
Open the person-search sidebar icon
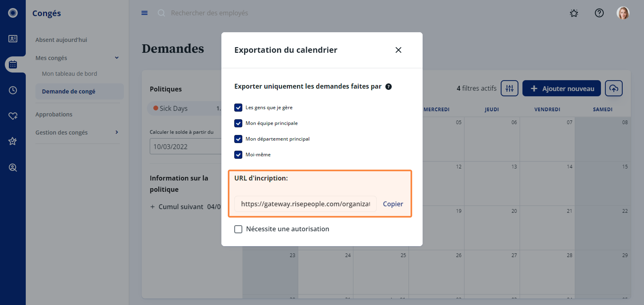pyautogui.click(x=13, y=167)
